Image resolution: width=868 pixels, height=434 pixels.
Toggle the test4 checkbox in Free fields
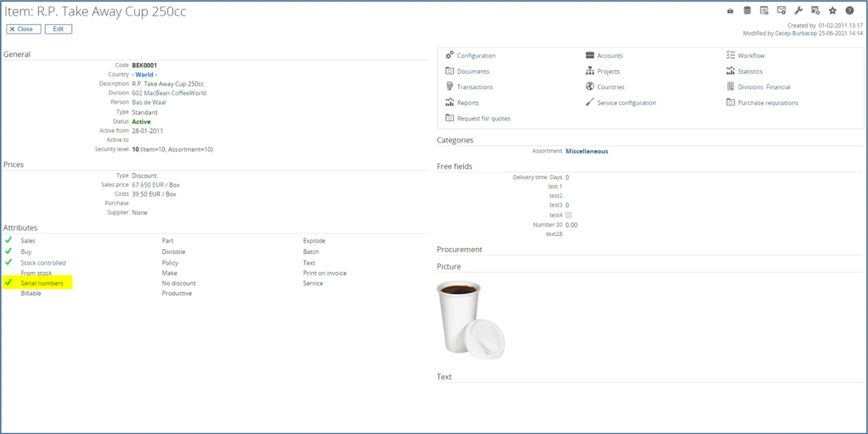tap(568, 215)
